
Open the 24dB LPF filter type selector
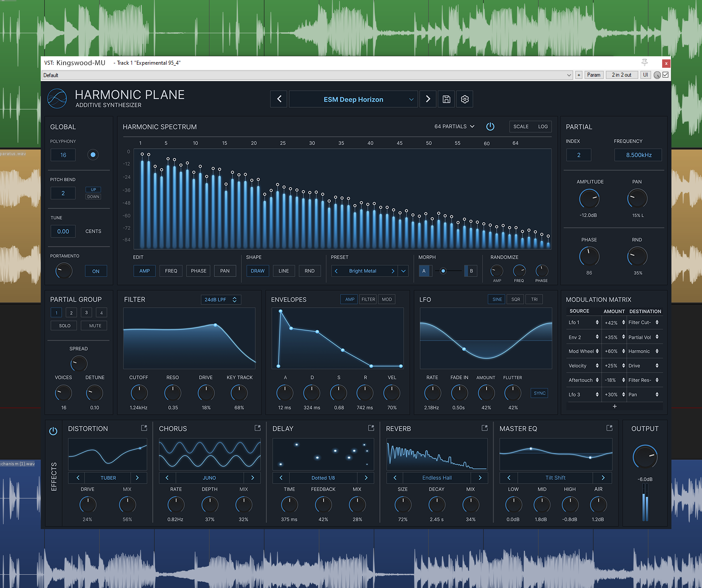(221, 300)
